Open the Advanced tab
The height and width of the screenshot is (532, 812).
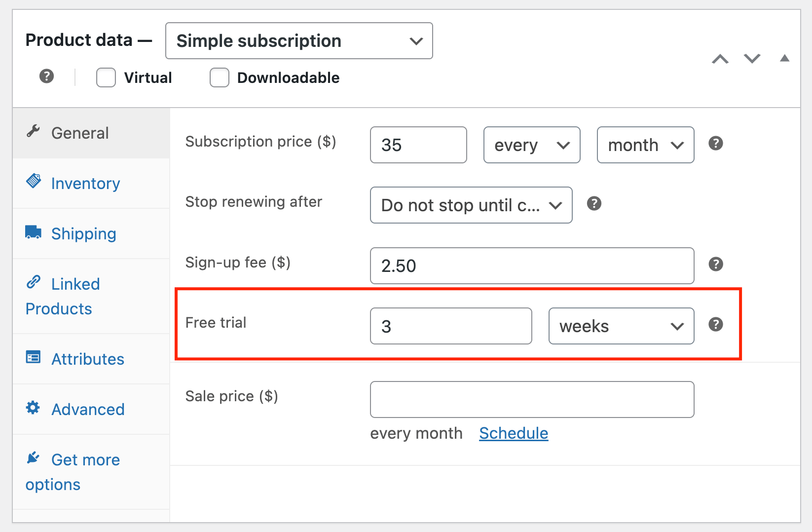coord(91,410)
